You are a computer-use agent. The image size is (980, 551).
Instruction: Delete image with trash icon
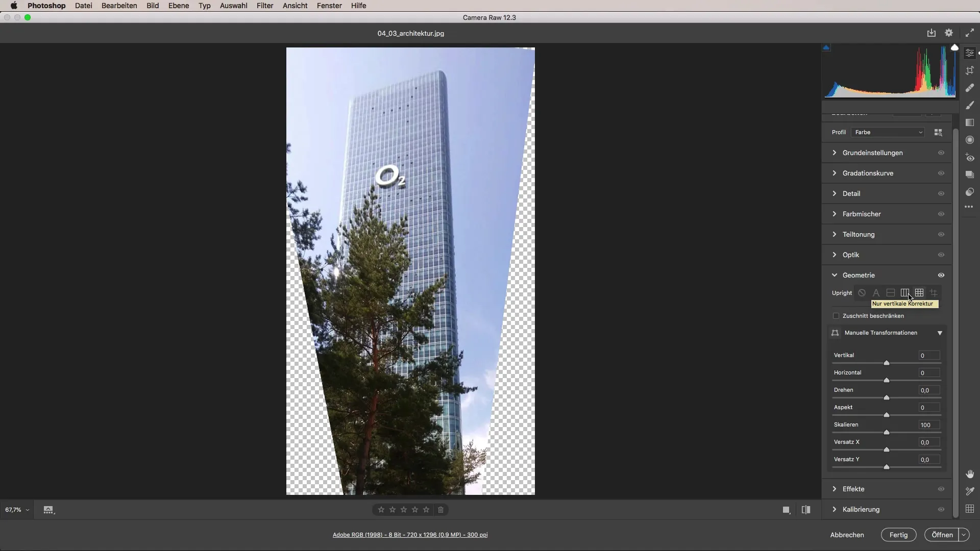(441, 510)
